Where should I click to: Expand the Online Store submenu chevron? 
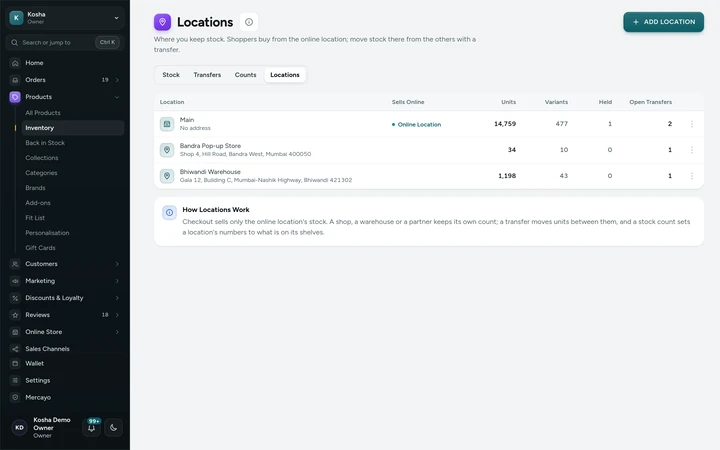tap(117, 332)
